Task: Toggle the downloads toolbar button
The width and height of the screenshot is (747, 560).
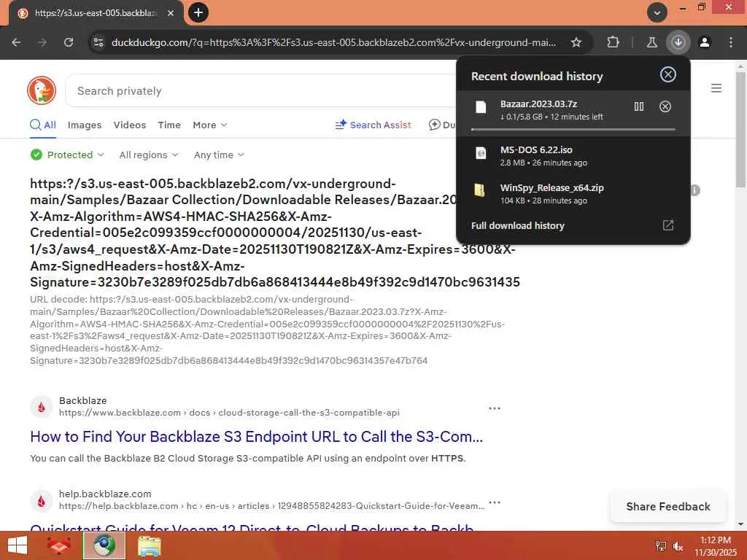Action: [678, 42]
